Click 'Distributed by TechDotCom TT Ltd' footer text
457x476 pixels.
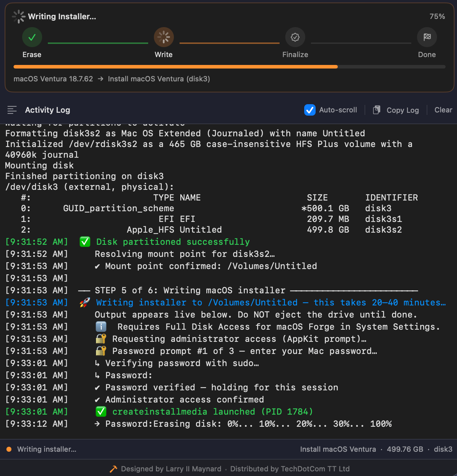tap(290, 469)
